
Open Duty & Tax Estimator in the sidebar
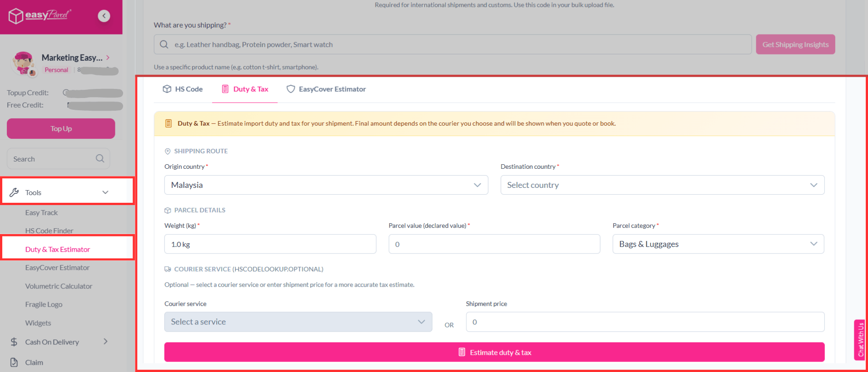[58, 250]
